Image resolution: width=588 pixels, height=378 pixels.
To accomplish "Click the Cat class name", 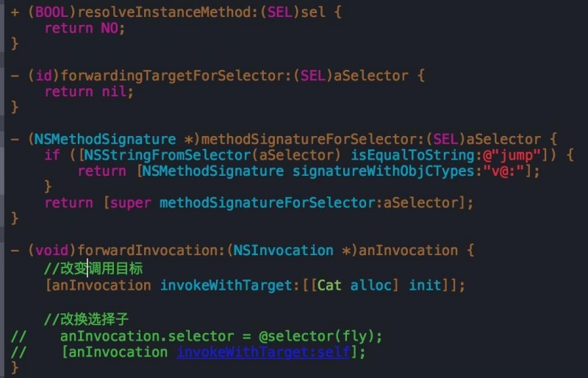I will pyautogui.click(x=329, y=285).
